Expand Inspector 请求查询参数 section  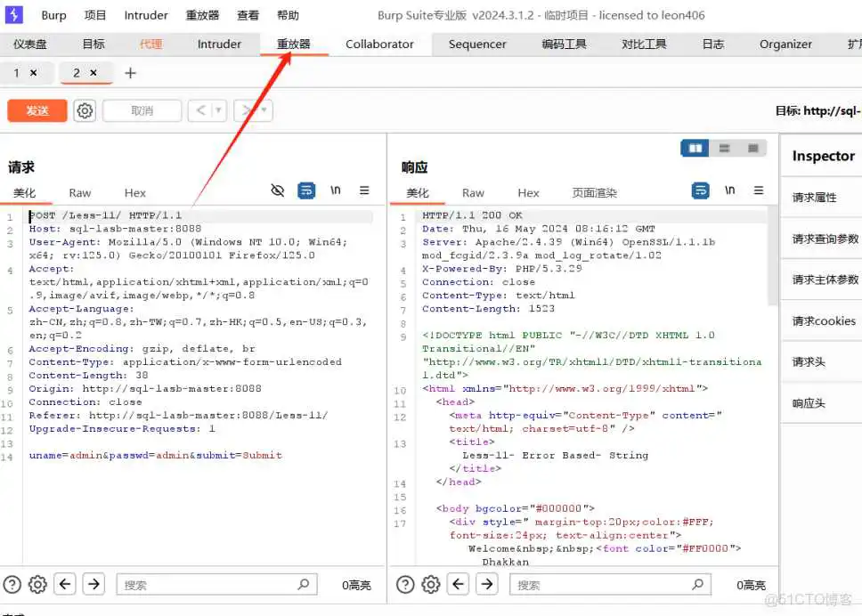coord(821,239)
